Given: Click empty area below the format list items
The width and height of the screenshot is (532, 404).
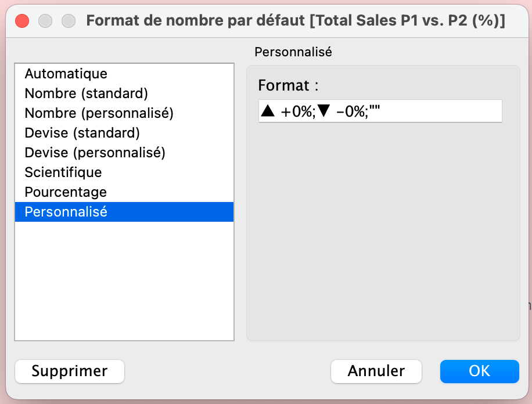Looking at the screenshot, I should coord(124,279).
